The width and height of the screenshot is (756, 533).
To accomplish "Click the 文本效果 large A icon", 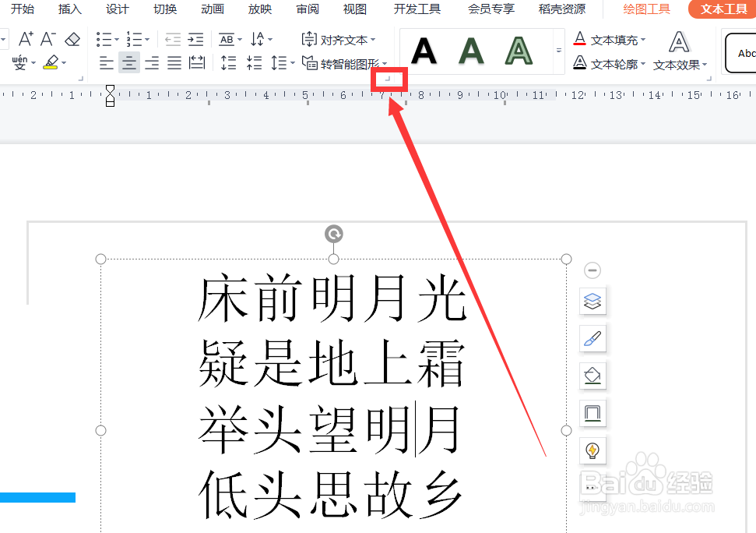I will (679, 42).
